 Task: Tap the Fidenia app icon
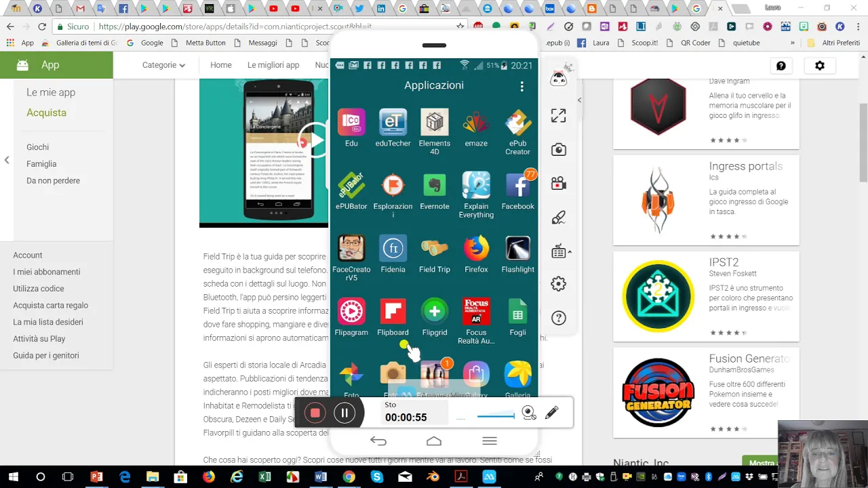(393, 248)
